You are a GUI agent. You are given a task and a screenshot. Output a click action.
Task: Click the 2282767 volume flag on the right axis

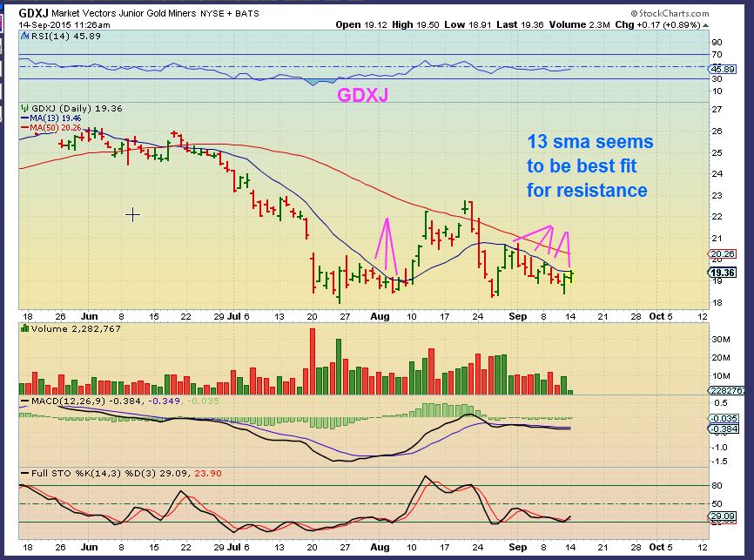728,390
